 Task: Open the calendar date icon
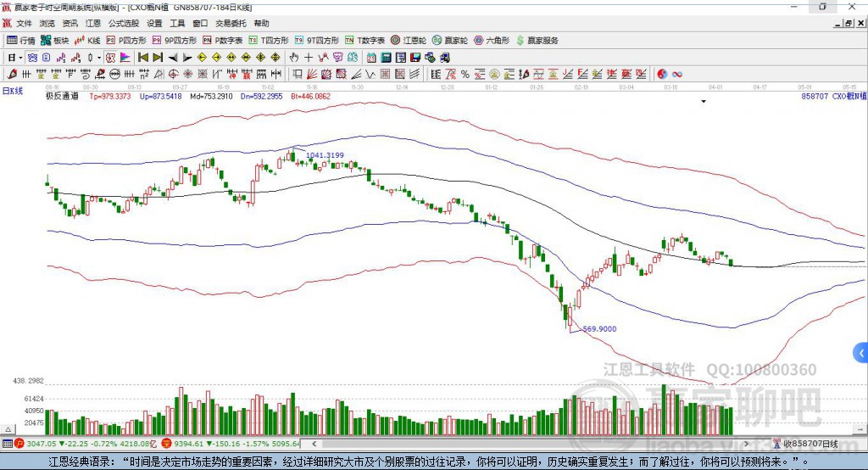[371, 58]
